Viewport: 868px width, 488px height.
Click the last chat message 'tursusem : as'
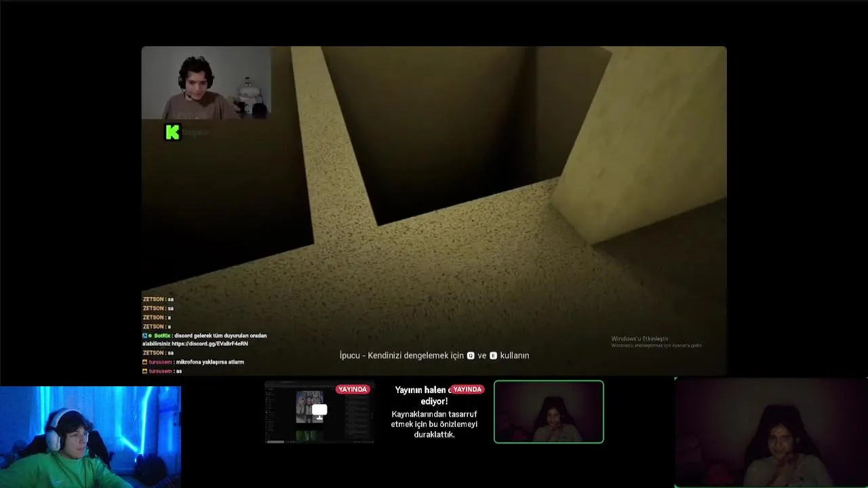[162, 371]
